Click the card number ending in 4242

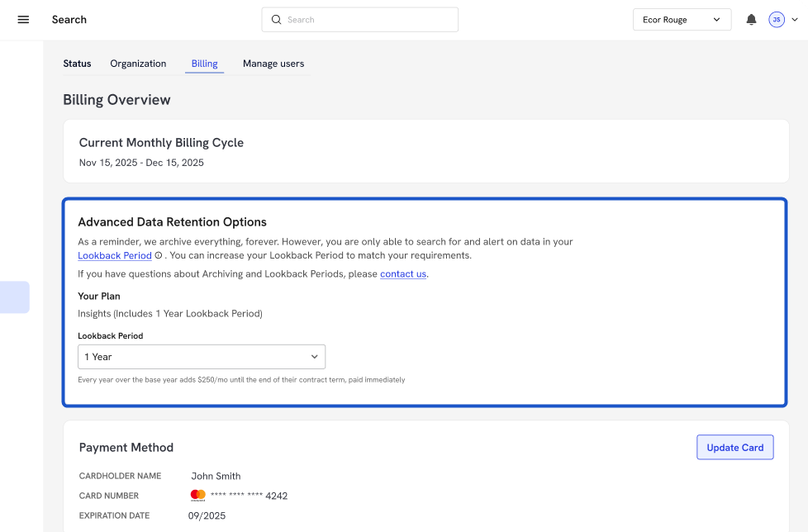click(x=249, y=496)
